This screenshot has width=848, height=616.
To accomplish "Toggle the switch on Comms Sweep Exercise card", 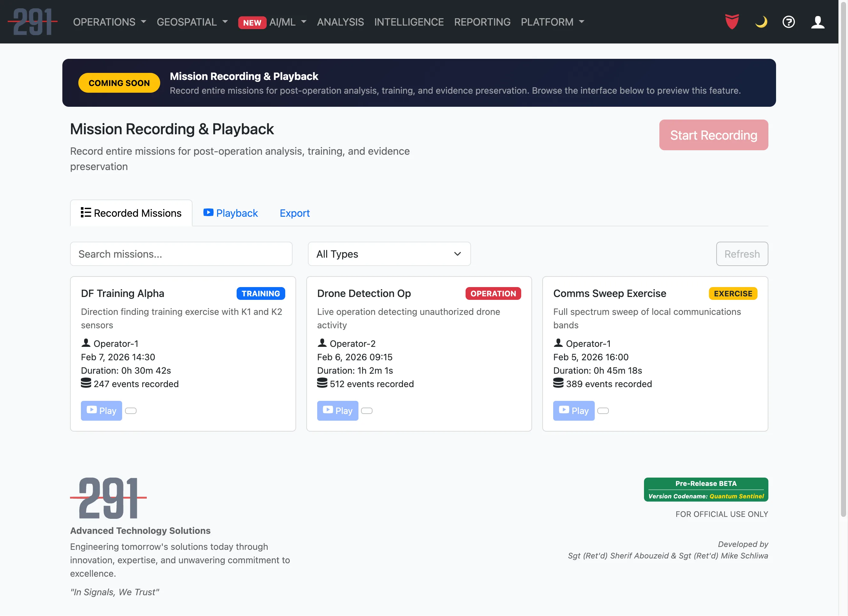I will [x=603, y=411].
